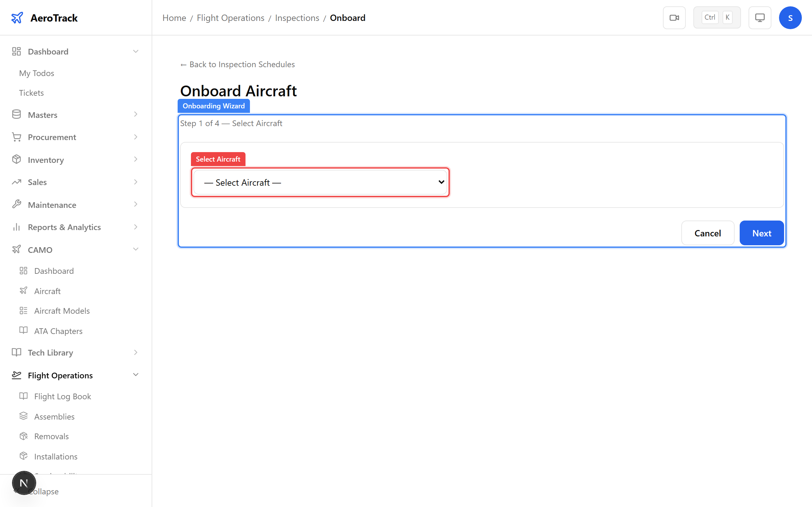The image size is (812, 507).
Task: Select the Inventory box icon
Action: click(x=16, y=160)
